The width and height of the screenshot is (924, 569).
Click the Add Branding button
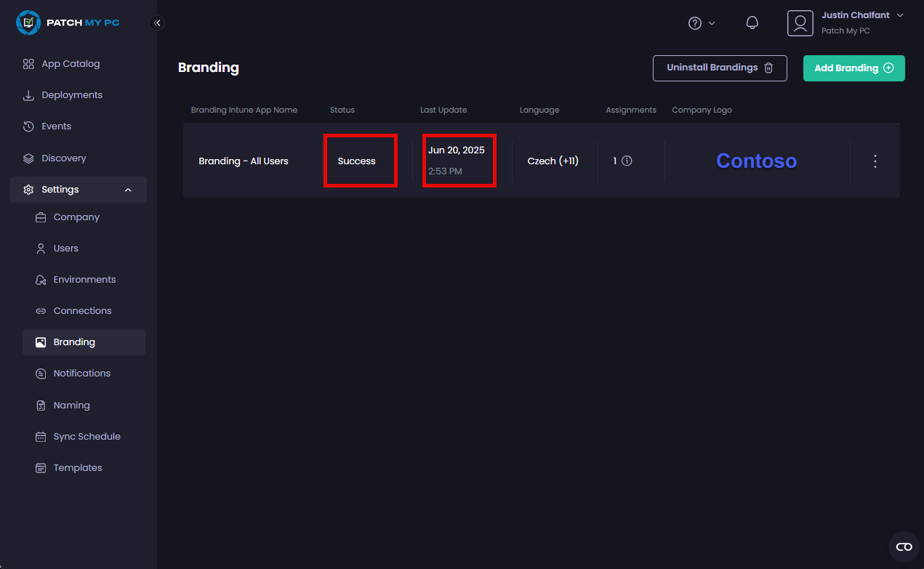(x=853, y=68)
